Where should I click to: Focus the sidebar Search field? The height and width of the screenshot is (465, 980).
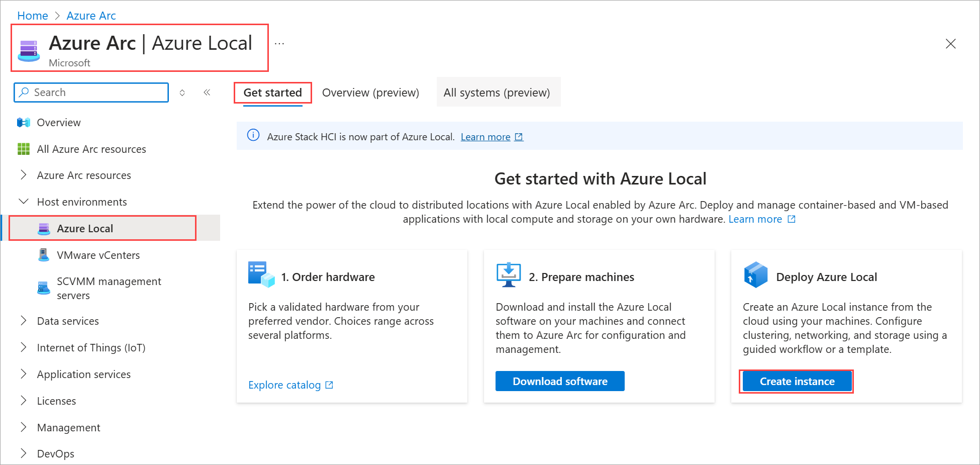pyautogui.click(x=95, y=92)
